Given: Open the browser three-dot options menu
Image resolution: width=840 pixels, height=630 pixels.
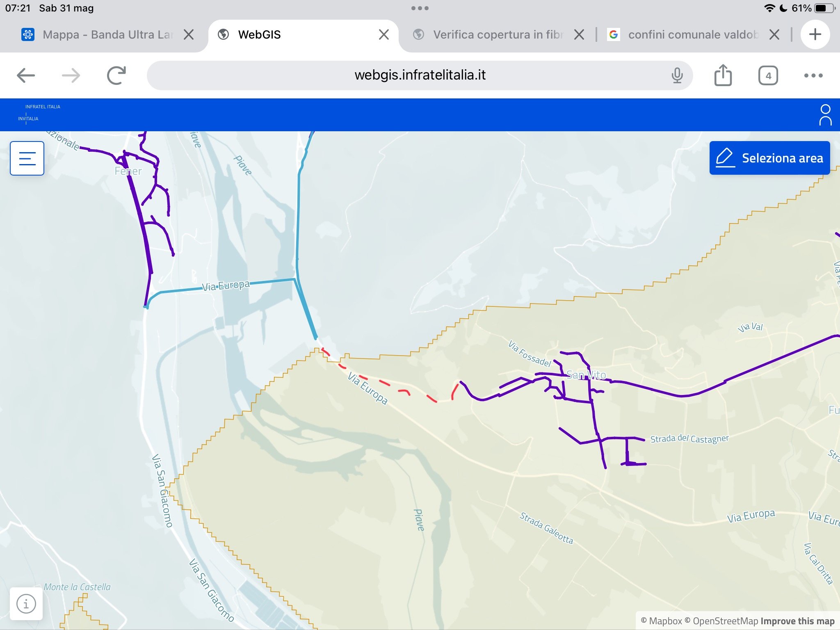Looking at the screenshot, I should point(813,75).
